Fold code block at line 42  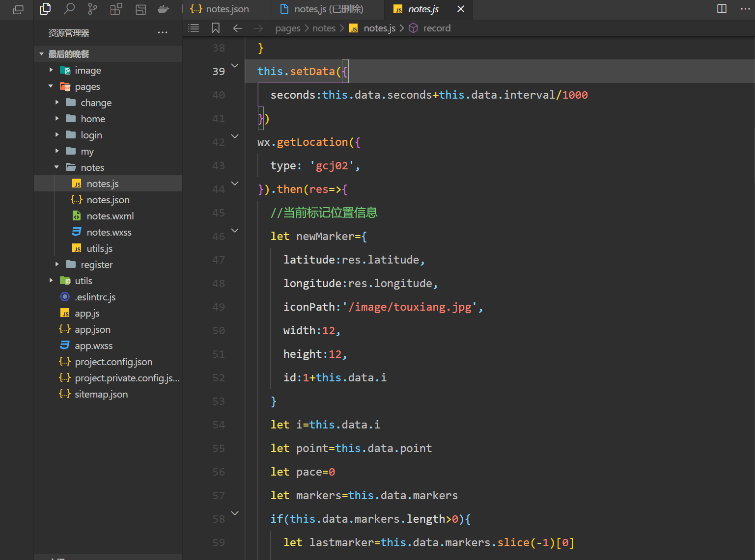235,136
